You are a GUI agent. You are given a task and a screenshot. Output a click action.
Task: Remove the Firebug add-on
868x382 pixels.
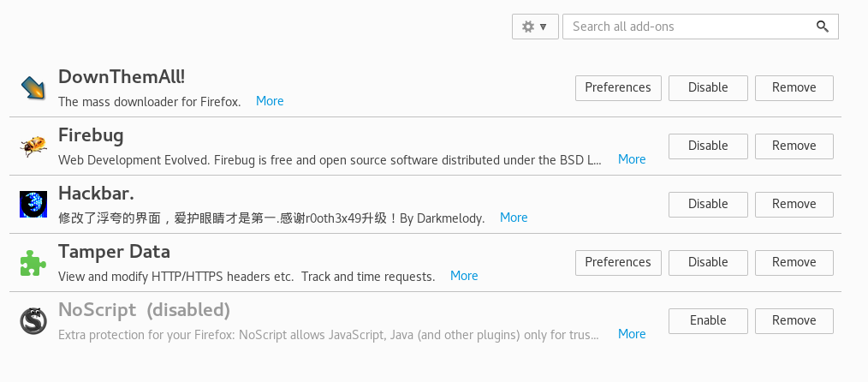pyautogui.click(x=794, y=146)
